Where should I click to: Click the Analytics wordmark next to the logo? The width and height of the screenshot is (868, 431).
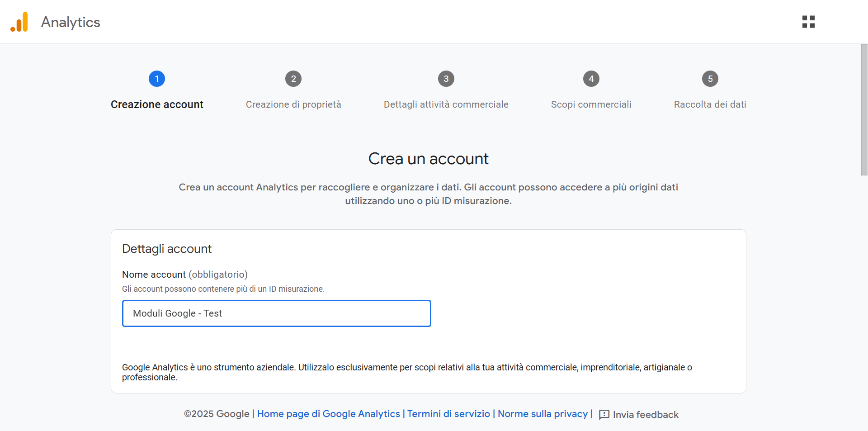click(70, 22)
